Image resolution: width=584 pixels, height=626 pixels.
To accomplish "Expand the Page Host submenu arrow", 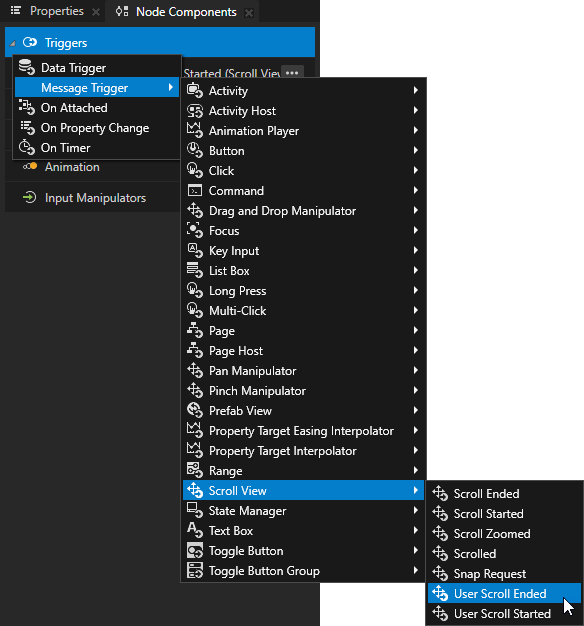I will (416, 351).
